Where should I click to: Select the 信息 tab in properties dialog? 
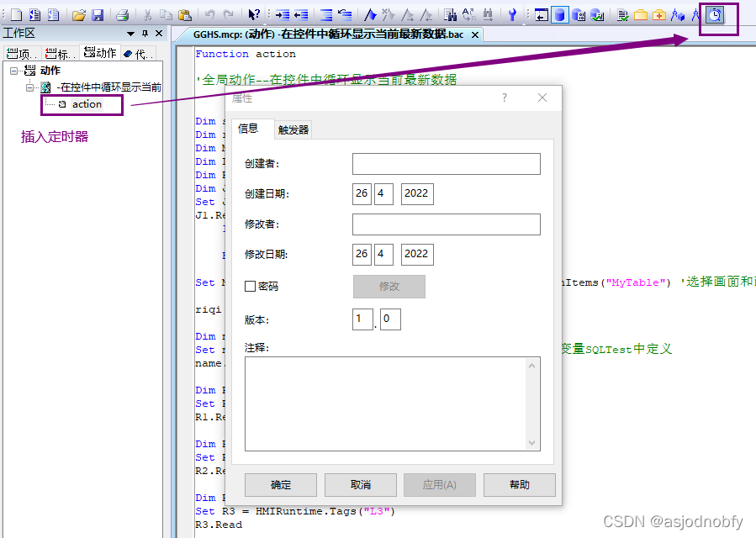[248, 129]
